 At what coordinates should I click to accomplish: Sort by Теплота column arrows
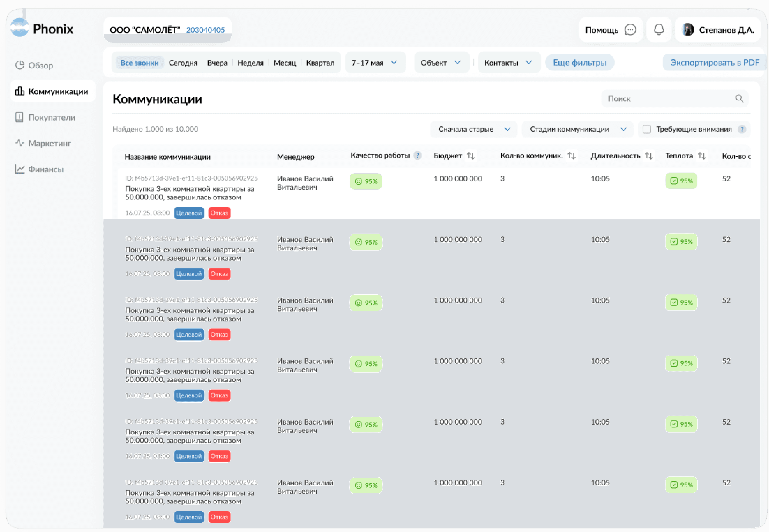702,156
